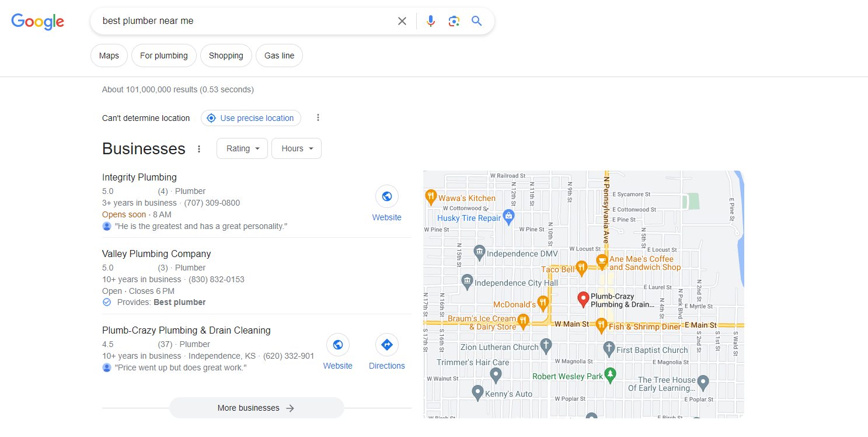Click First Baptist Church map marker
The height and width of the screenshot is (437, 868).
[x=609, y=349]
